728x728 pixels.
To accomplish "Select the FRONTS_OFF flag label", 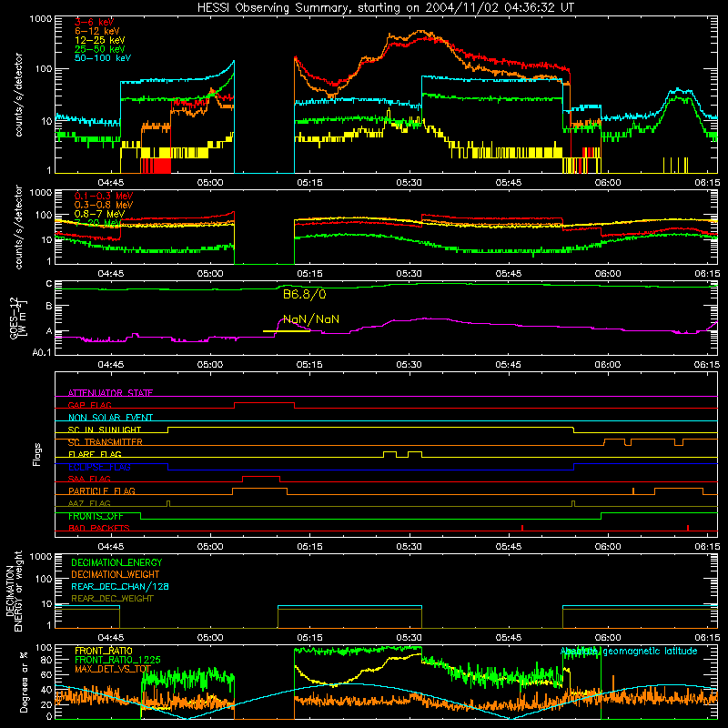I will click(x=96, y=516).
